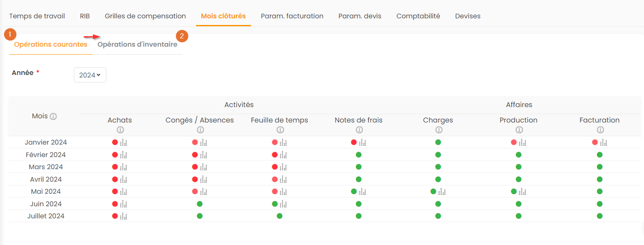The width and height of the screenshot is (644, 245).
Task: Toggle Mars 2024 Facturation green status dot
Action: (x=600, y=167)
